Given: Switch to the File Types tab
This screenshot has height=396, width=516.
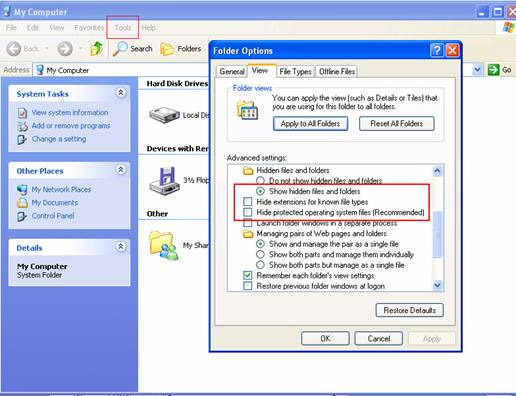Looking at the screenshot, I should (295, 71).
